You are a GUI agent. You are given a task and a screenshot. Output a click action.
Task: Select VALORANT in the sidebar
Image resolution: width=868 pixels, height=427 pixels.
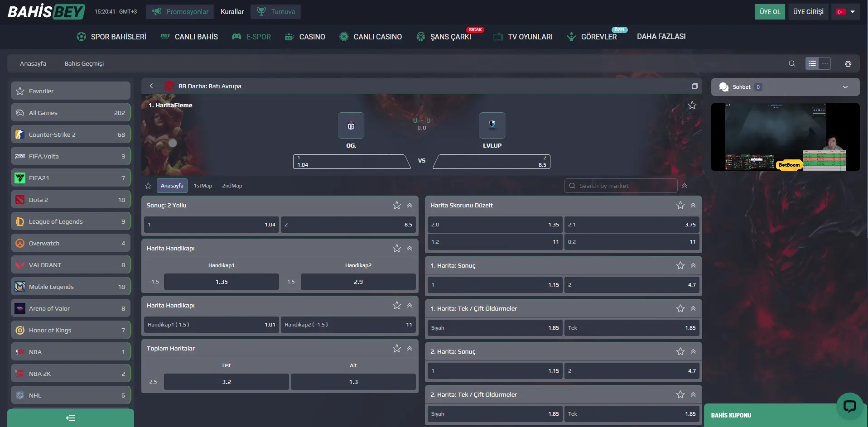(71, 265)
